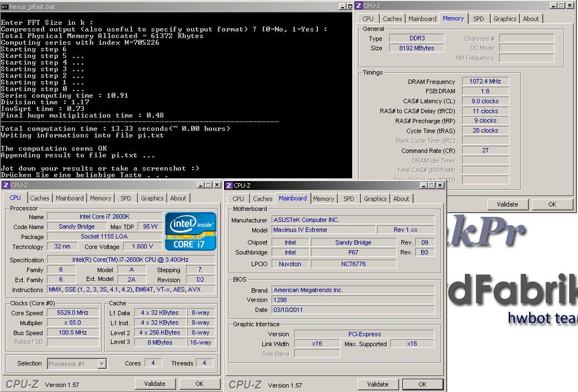The height and width of the screenshot is (392, 578).
Task: Click the American Megatrends Inc. brand field
Action: pyautogui.click(x=353, y=290)
